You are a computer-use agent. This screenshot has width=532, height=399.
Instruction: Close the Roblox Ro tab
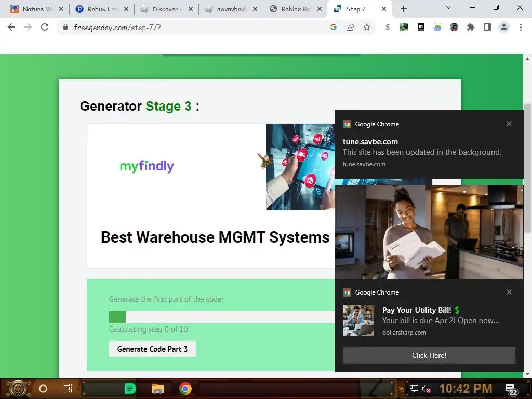[x=320, y=9]
